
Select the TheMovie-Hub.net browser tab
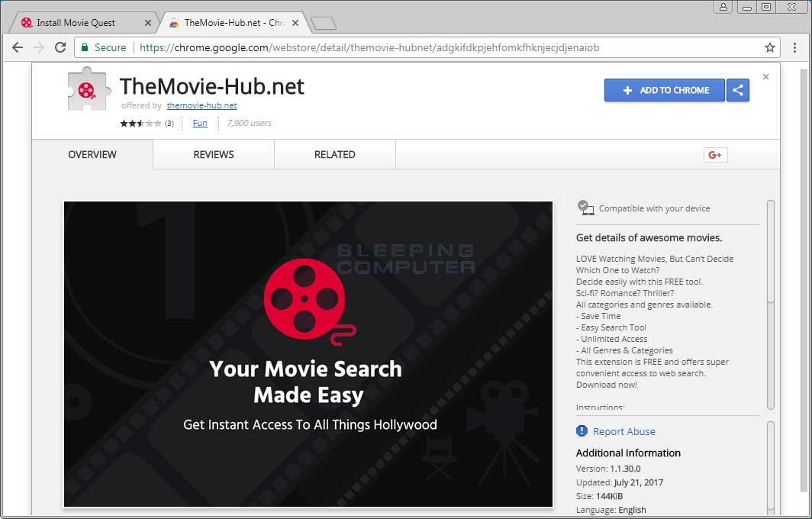pyautogui.click(x=233, y=23)
